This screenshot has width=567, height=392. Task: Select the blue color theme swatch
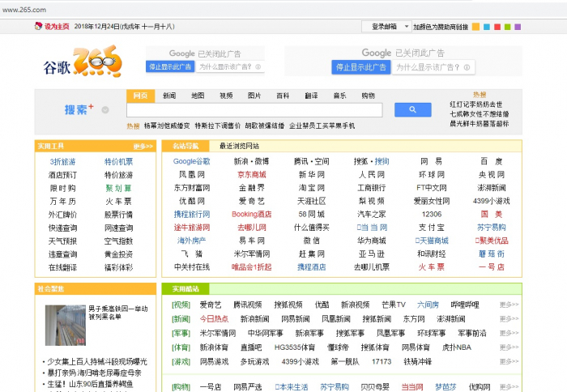tap(486, 27)
